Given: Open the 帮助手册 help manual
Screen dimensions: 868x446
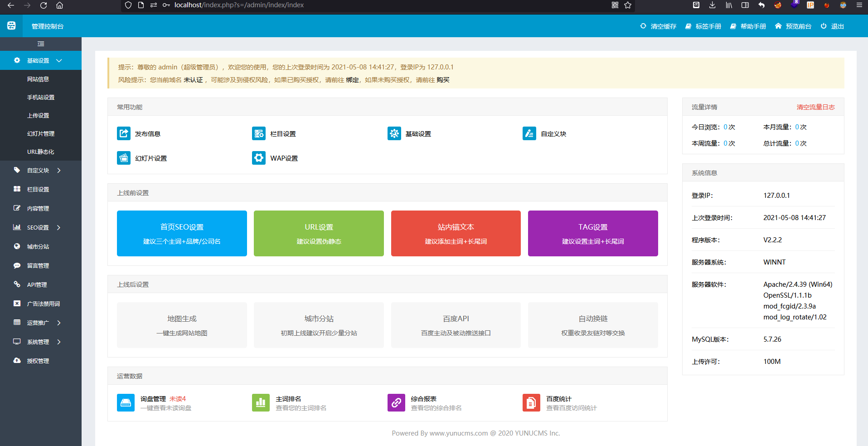Looking at the screenshot, I should pyautogui.click(x=748, y=26).
